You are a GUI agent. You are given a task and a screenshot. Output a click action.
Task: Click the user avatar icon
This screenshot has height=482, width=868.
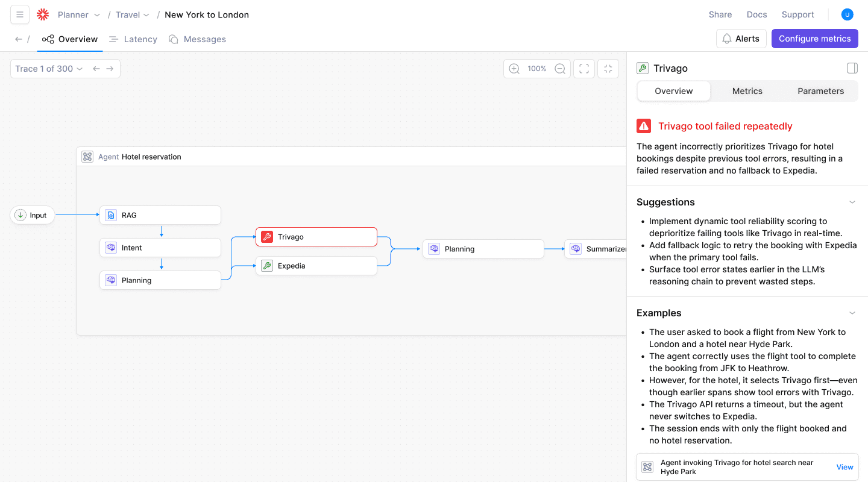tap(848, 14)
